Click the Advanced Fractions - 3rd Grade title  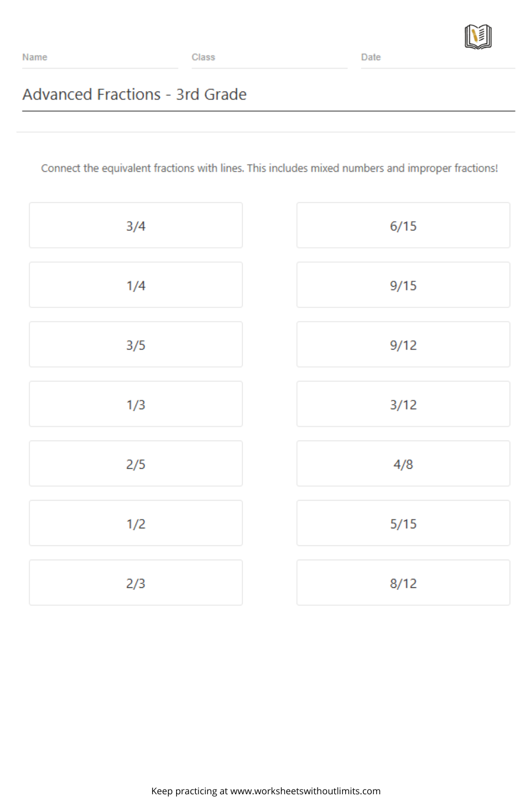click(x=135, y=94)
